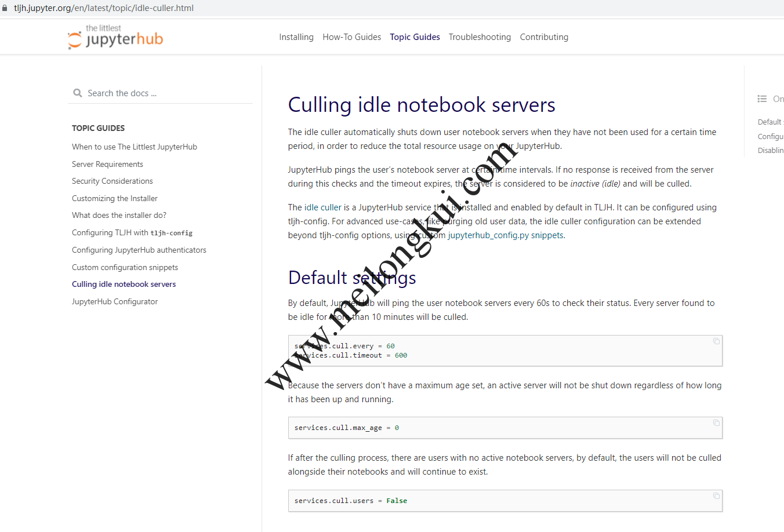Click the padlock icon in address bar

click(x=5, y=8)
